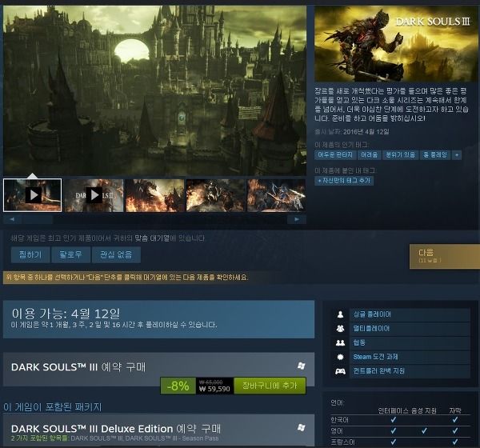Open the DARK SOULS III header image

(x=395, y=44)
